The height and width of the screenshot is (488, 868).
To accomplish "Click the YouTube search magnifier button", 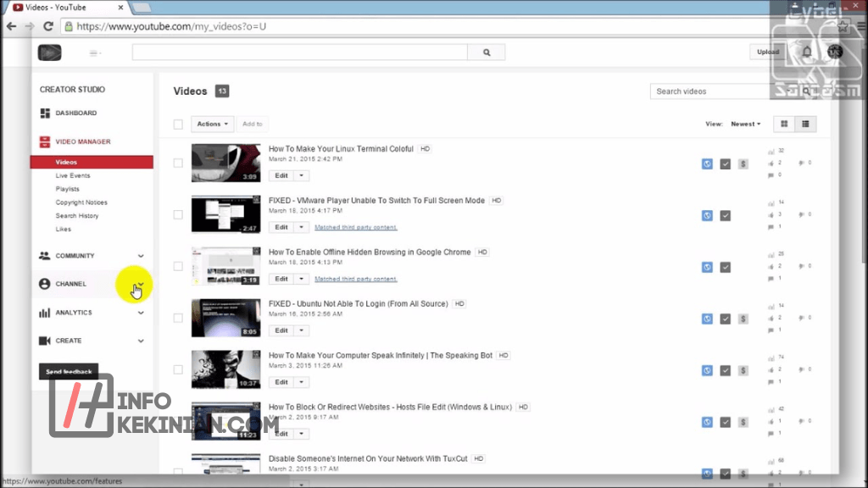I will click(487, 52).
